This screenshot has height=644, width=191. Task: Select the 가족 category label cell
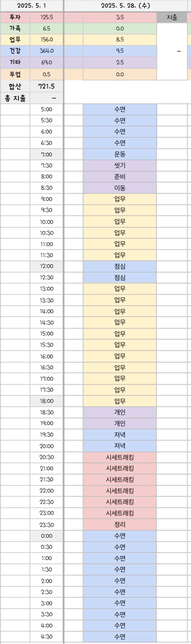click(x=15, y=28)
